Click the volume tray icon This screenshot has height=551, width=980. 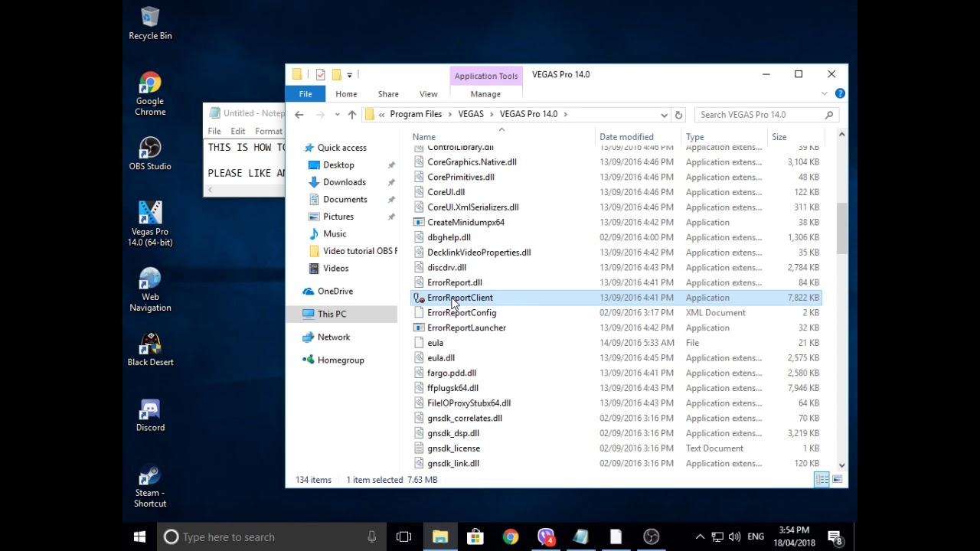coord(735,537)
